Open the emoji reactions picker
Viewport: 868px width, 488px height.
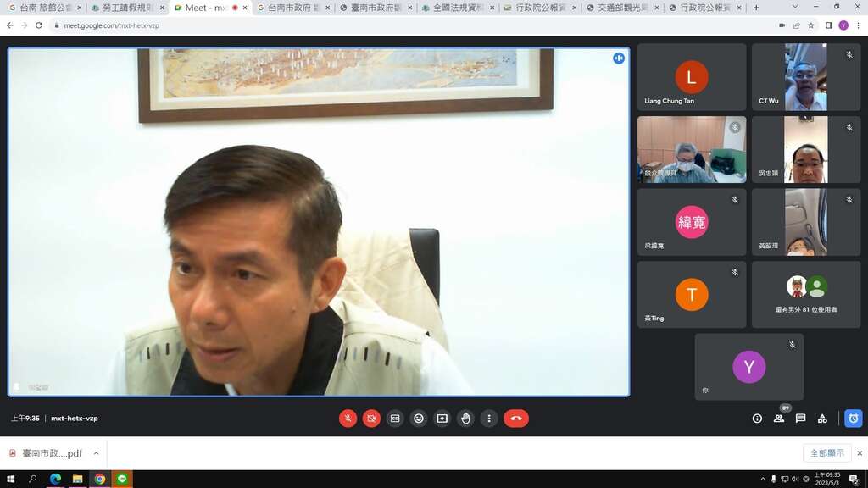[x=419, y=419]
